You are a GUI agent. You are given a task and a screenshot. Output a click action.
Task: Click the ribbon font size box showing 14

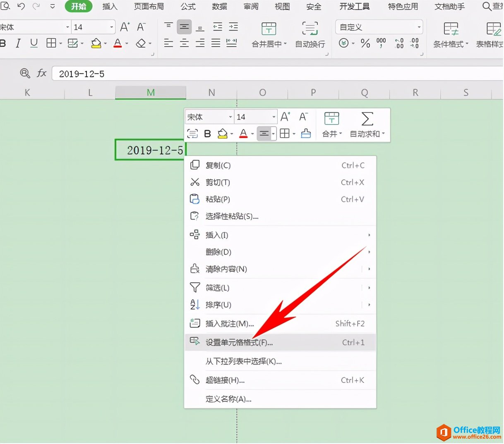[93, 27]
